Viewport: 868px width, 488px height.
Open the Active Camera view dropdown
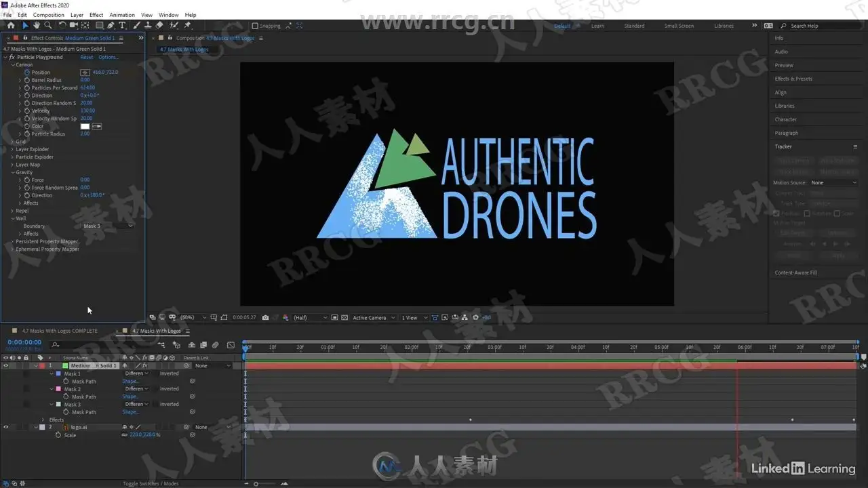[x=374, y=317]
